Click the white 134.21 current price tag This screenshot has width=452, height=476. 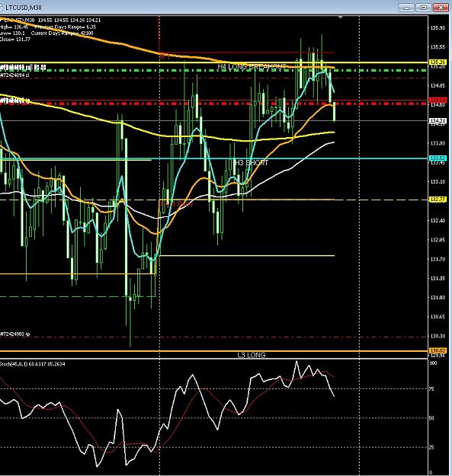pyautogui.click(x=438, y=121)
